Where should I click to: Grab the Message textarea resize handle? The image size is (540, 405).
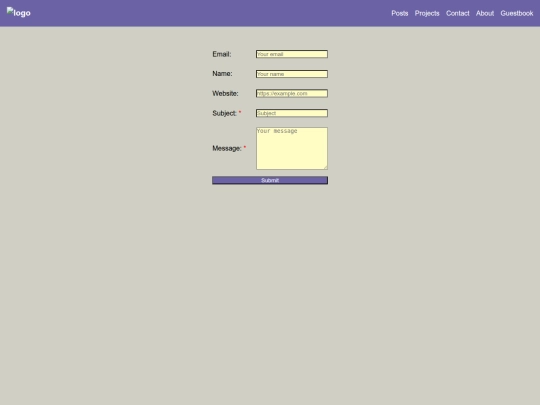[x=325, y=167]
